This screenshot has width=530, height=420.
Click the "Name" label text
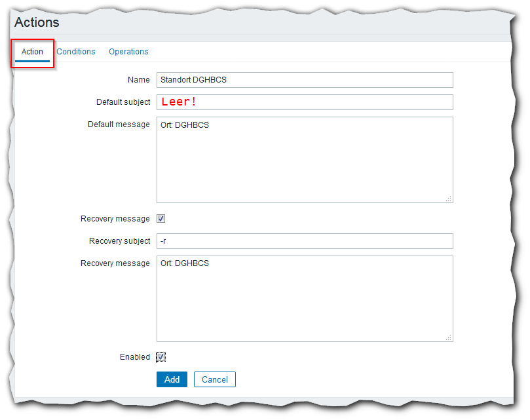[x=138, y=80]
